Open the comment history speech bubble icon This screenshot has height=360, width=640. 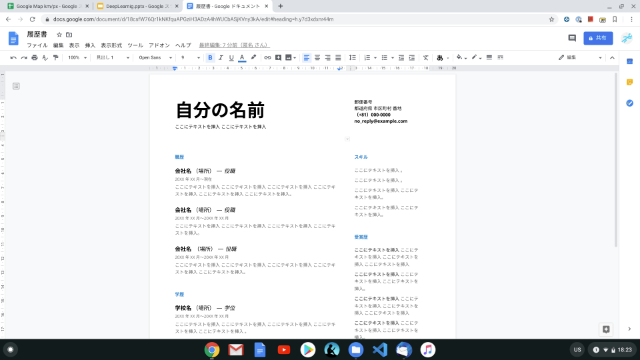572,38
